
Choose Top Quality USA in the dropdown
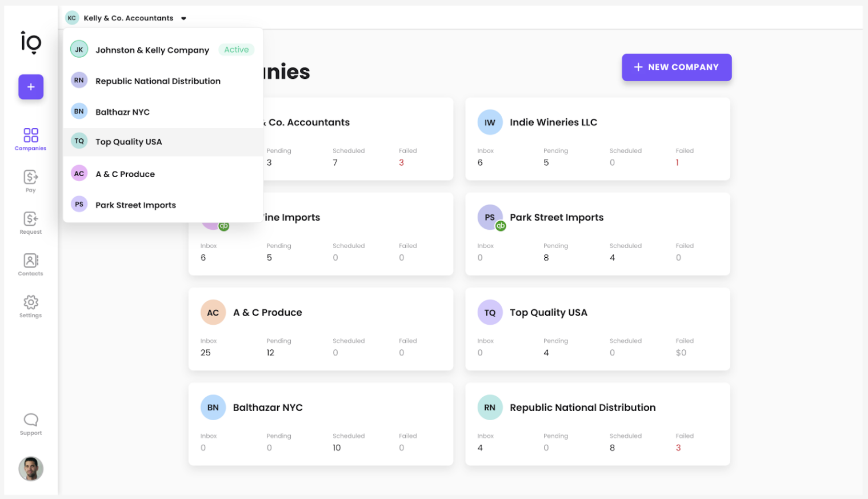[x=163, y=142]
